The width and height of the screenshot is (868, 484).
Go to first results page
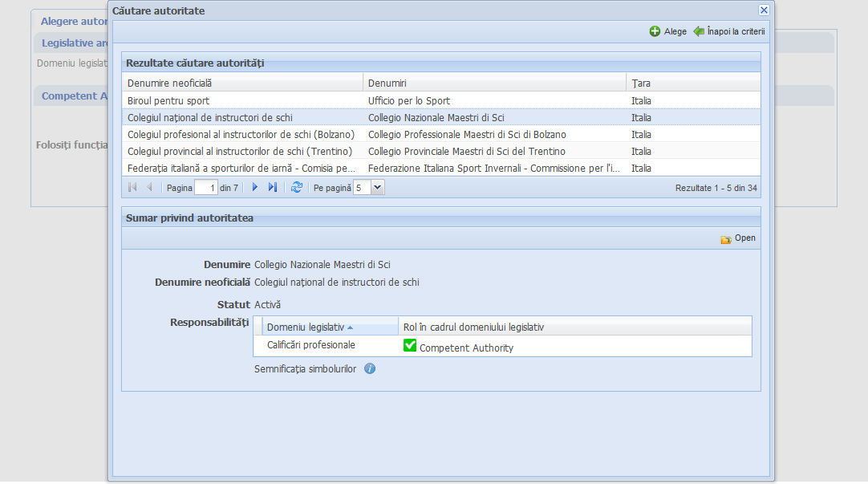tap(132, 187)
